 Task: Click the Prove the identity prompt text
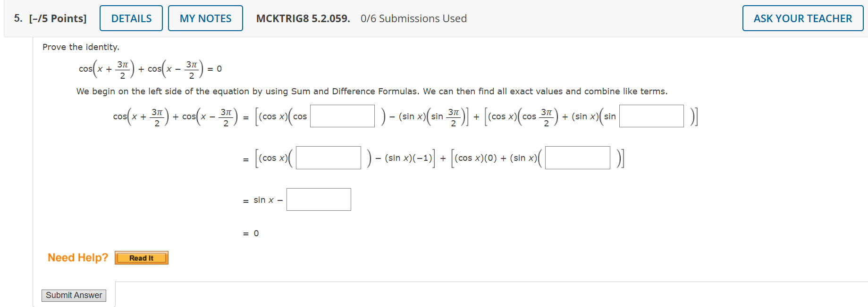(81, 47)
